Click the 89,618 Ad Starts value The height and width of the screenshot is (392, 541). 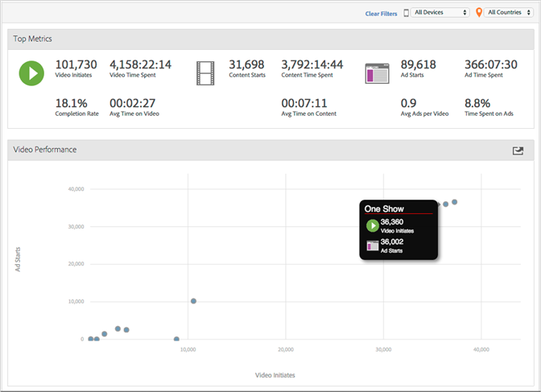pos(418,64)
